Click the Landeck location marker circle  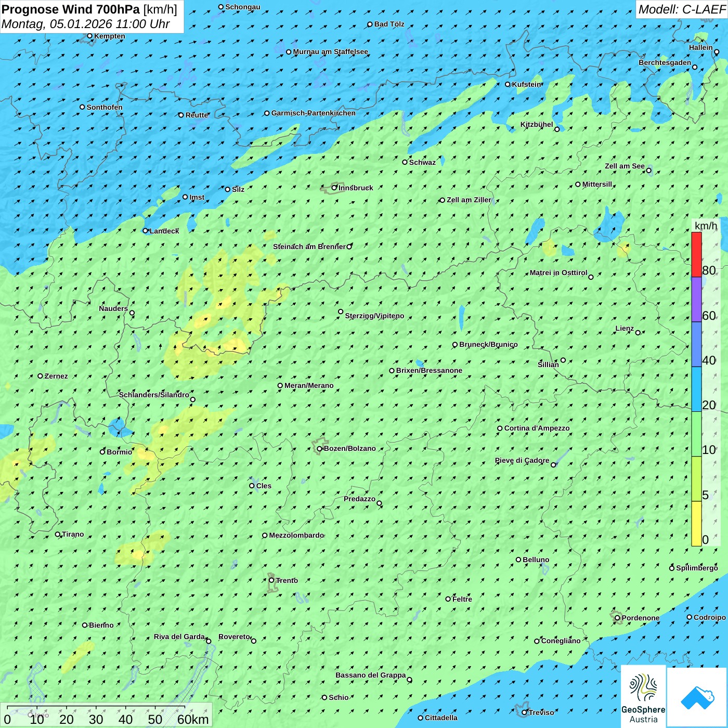pos(145,231)
